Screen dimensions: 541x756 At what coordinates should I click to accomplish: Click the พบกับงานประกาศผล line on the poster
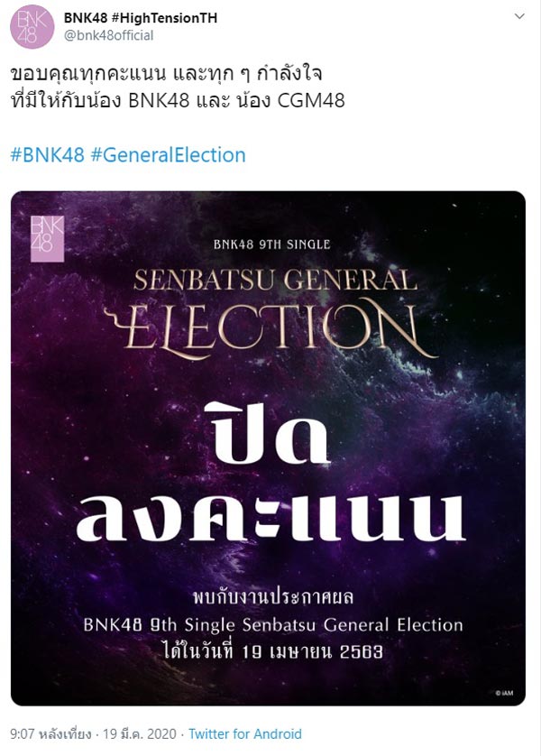tap(270, 595)
